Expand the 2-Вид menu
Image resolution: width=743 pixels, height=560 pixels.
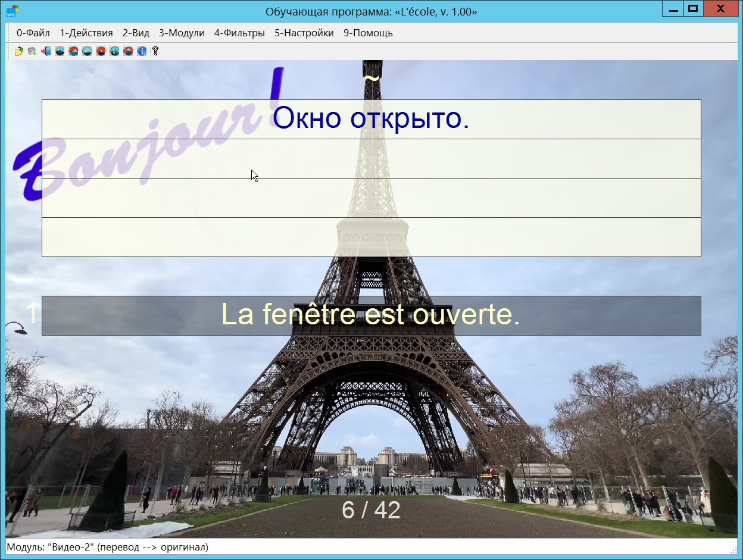pyautogui.click(x=136, y=33)
